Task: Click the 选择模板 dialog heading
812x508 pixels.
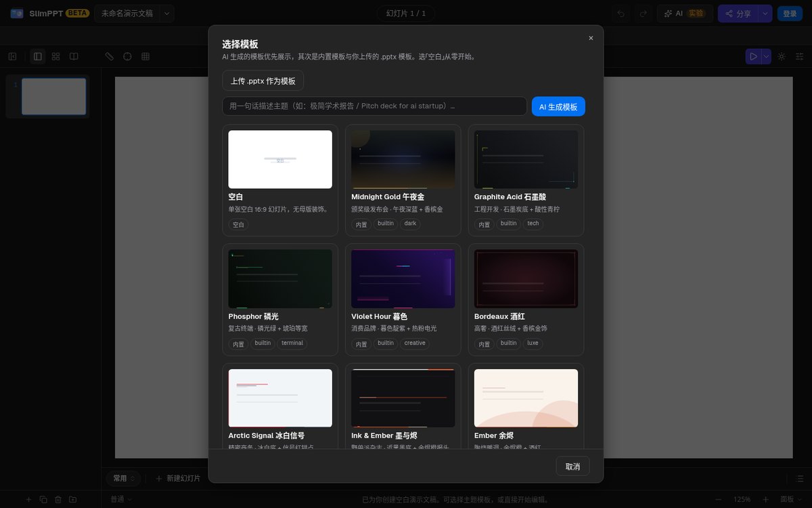Action: 240,44
